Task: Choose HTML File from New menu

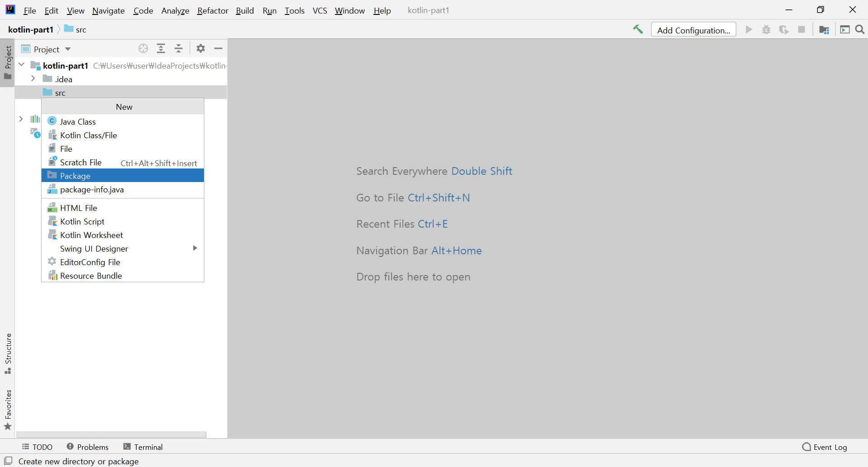Action: coord(123,208)
